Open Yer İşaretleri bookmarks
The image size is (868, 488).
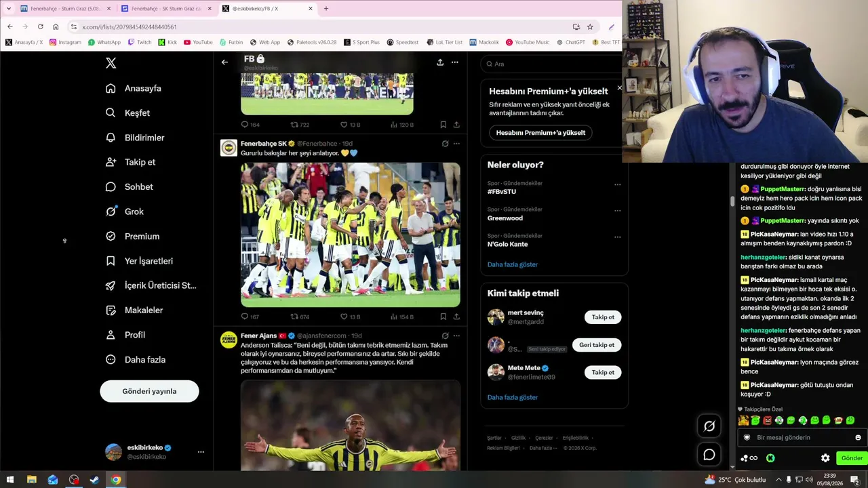(x=139, y=261)
